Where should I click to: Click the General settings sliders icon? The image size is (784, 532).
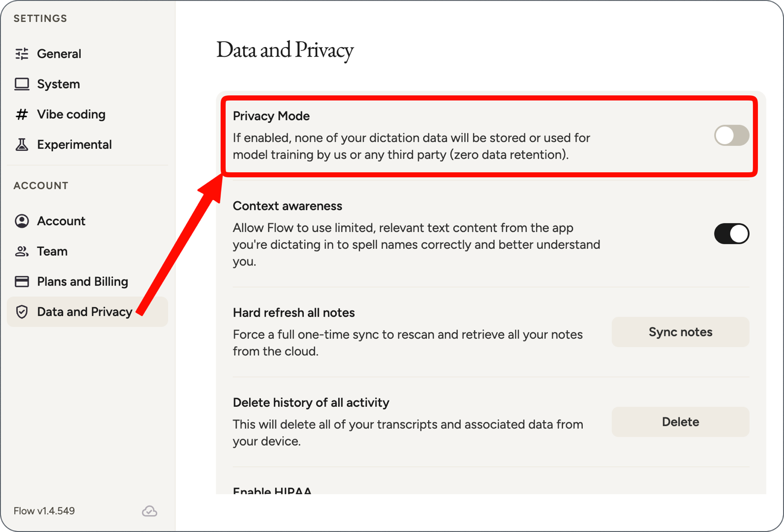pos(22,53)
